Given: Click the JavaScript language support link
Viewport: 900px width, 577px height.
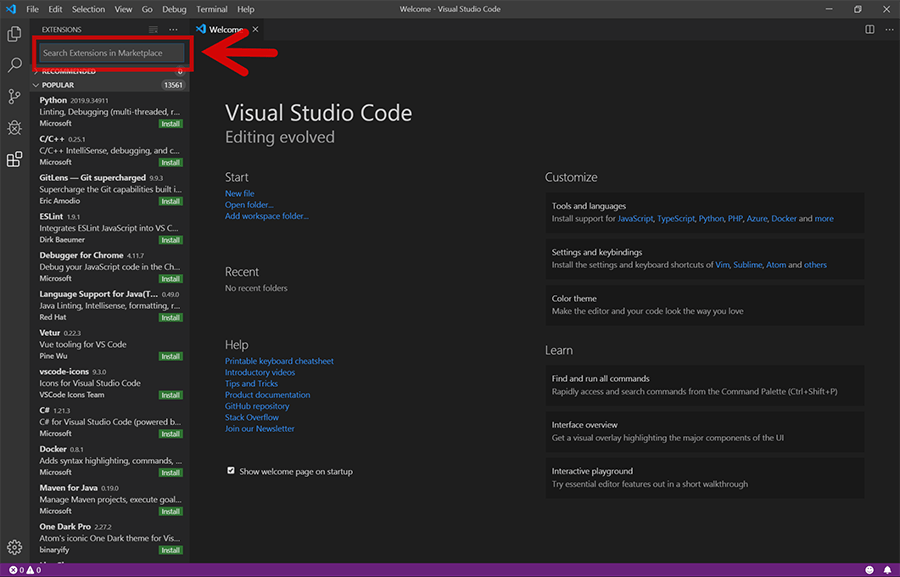Looking at the screenshot, I should (635, 219).
